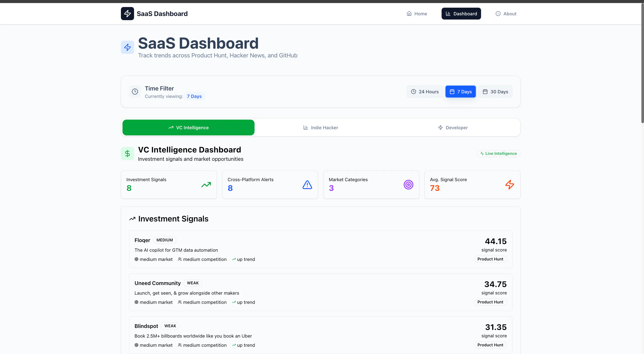Click warning triangle in Cross-Platform Alerts card
Viewport: 644px width, 354px height.
(x=307, y=185)
